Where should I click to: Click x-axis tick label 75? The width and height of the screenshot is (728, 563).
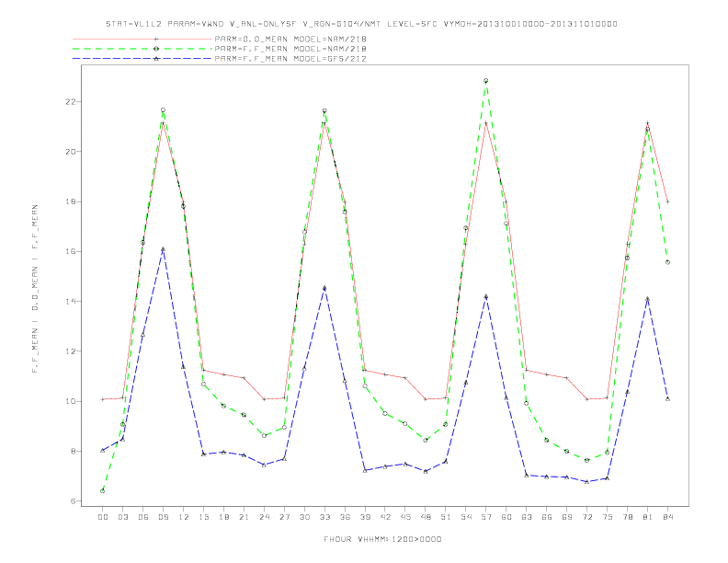point(608,517)
